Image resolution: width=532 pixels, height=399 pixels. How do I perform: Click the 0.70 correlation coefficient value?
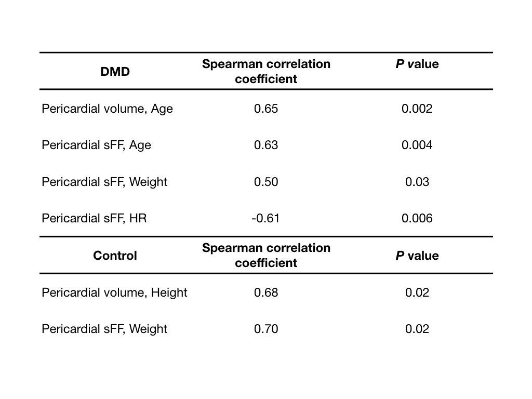pos(266,329)
